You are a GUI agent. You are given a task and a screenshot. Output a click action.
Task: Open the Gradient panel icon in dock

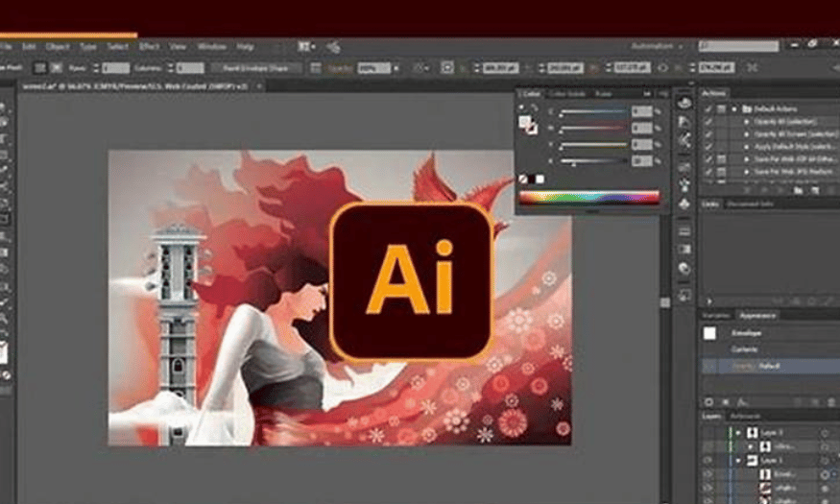point(684,250)
